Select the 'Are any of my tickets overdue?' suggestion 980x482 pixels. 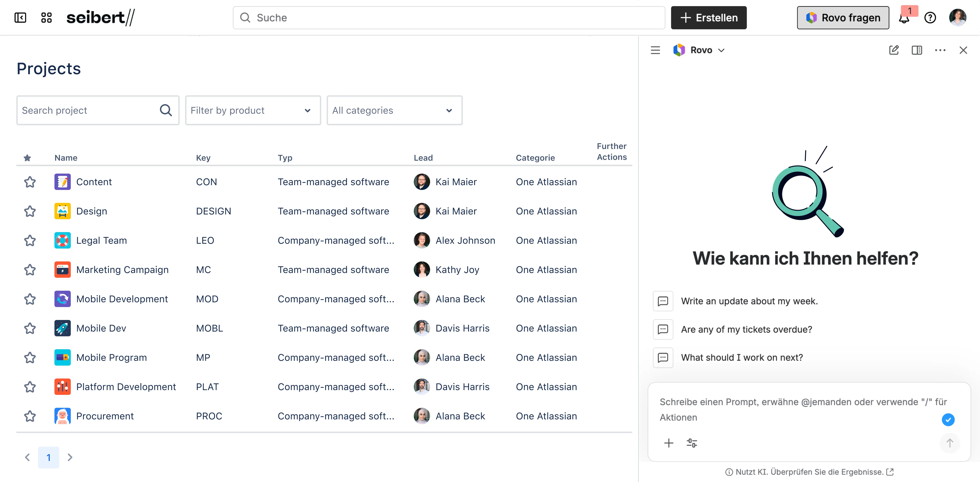point(746,330)
